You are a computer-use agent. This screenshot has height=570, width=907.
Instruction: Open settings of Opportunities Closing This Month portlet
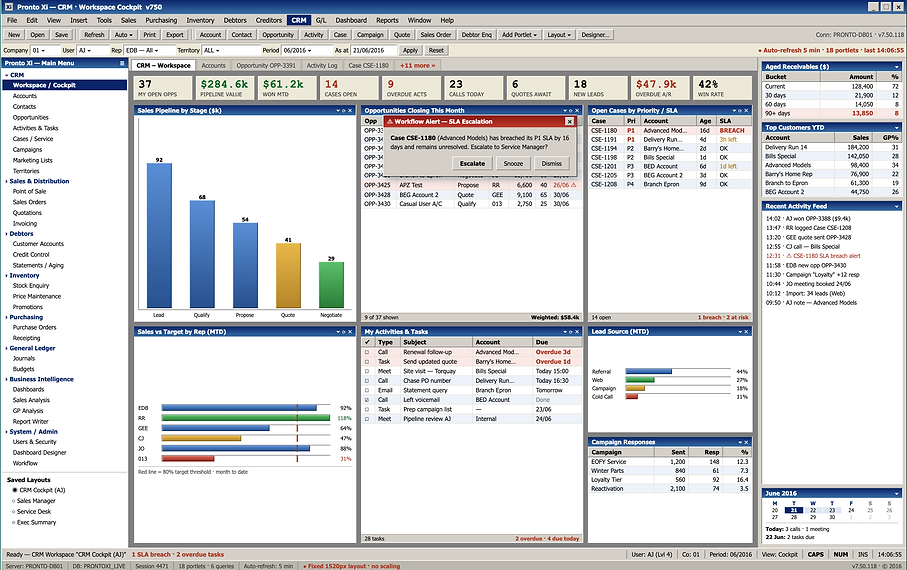[x=570, y=111]
